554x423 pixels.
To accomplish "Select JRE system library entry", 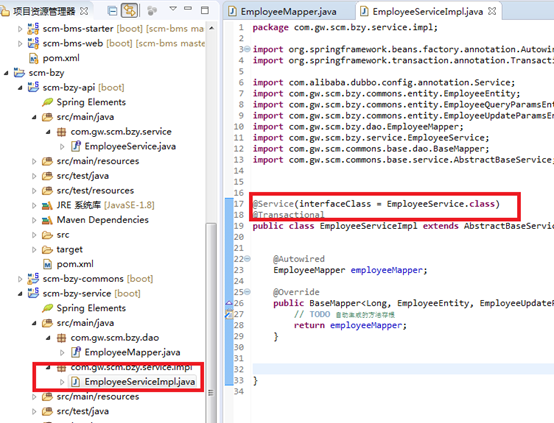I will (x=105, y=205).
